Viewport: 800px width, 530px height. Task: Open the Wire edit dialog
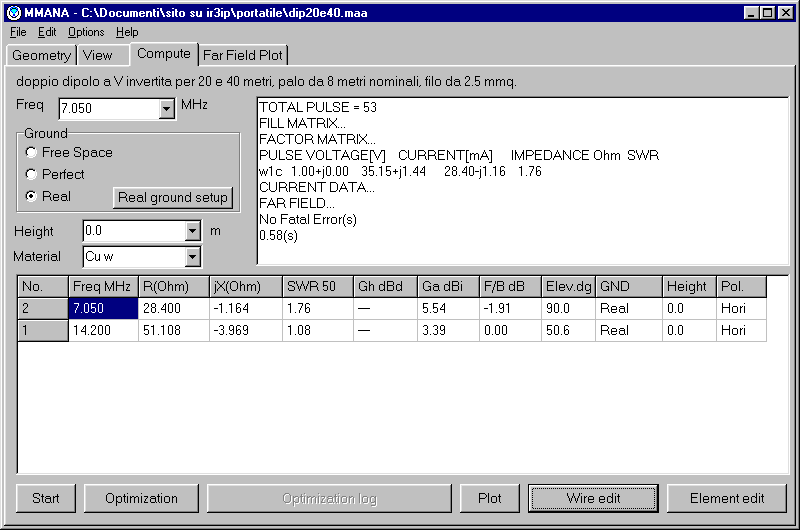(x=594, y=498)
